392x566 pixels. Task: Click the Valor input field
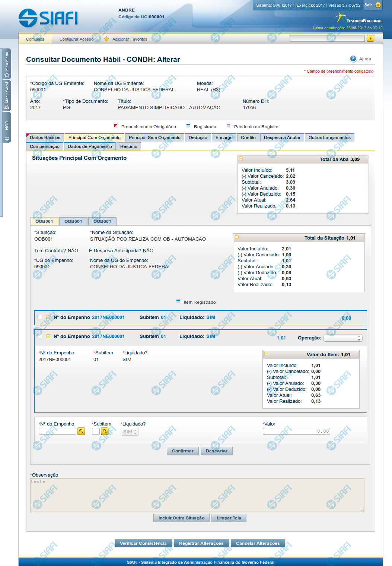coord(296,431)
